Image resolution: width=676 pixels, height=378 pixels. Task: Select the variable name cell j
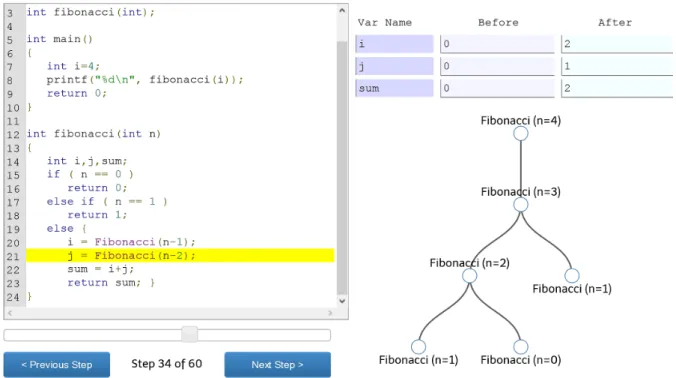394,66
